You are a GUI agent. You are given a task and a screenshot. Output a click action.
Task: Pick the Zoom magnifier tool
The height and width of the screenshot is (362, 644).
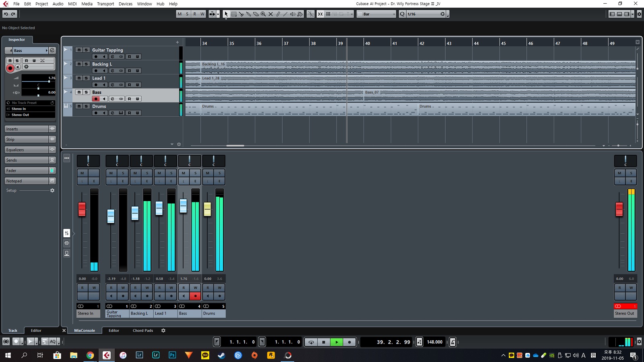pyautogui.click(x=263, y=14)
